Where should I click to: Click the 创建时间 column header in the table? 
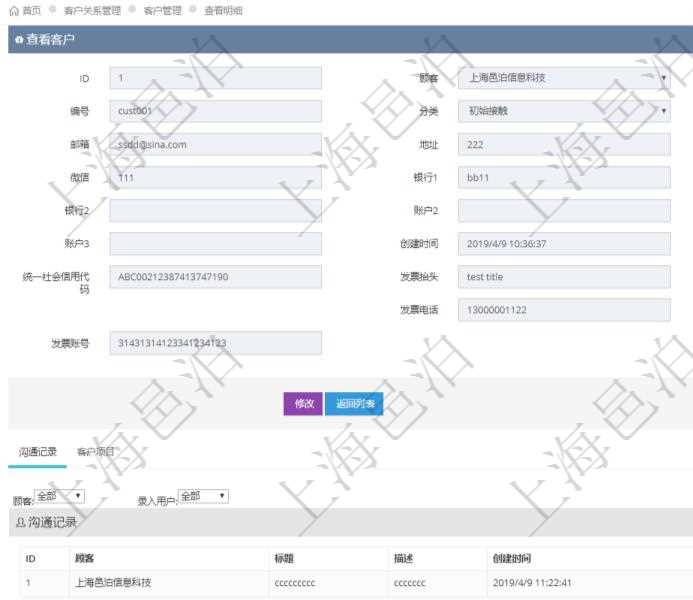pyautogui.click(x=512, y=558)
